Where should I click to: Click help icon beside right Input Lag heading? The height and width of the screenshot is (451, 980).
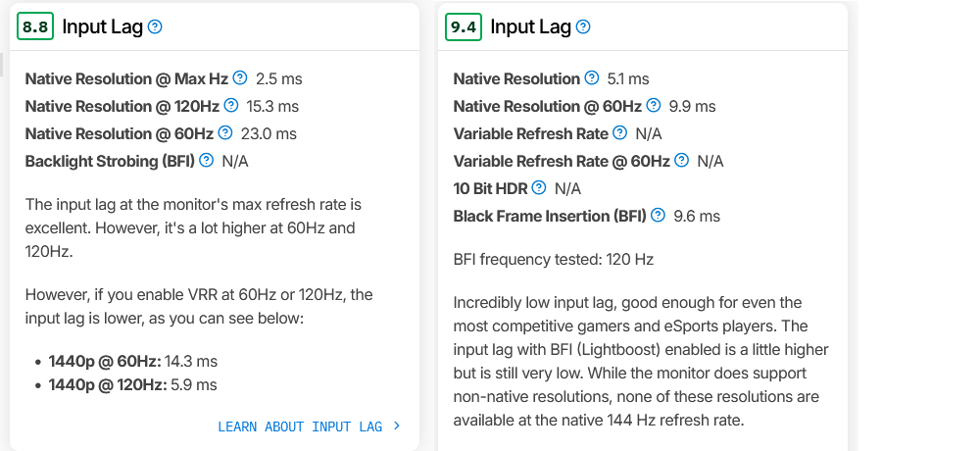tap(583, 26)
